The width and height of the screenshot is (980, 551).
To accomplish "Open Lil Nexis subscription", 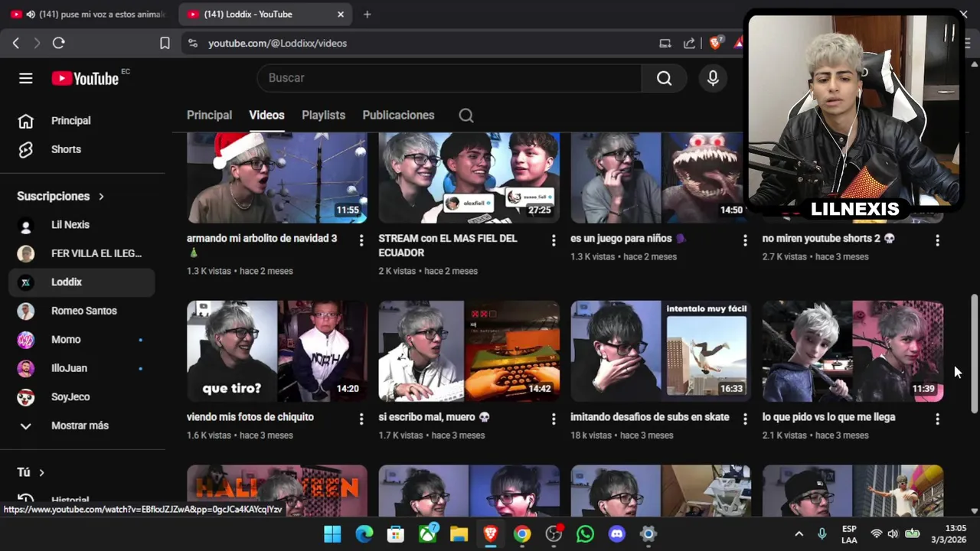I will [x=82, y=225].
